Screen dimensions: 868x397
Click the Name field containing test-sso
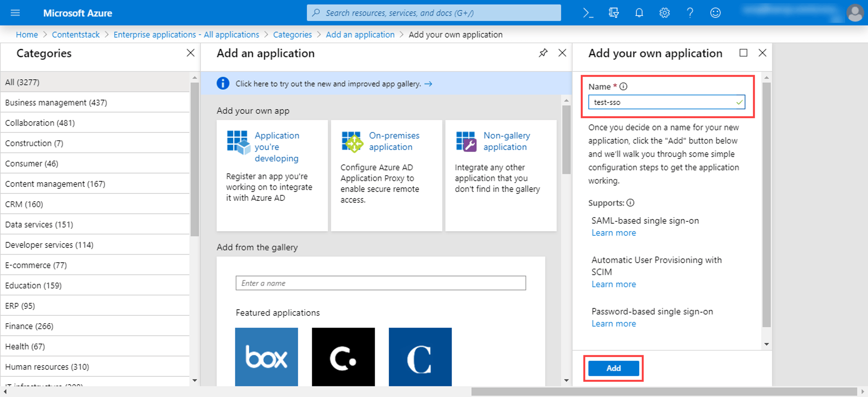tap(667, 102)
